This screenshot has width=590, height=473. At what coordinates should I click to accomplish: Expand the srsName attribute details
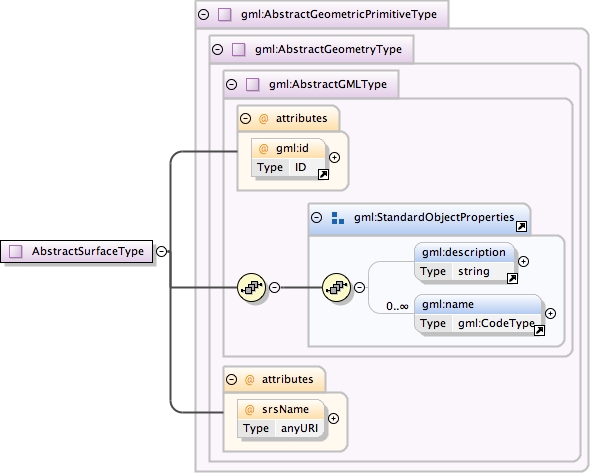(333, 418)
